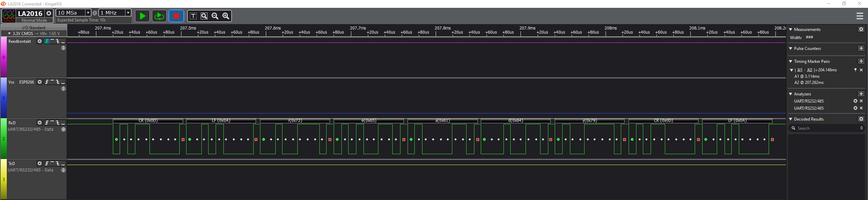The image size is (868, 200).
Task: Toggle rising edge trigger on Reedkontakt channel
Action: (47, 41)
